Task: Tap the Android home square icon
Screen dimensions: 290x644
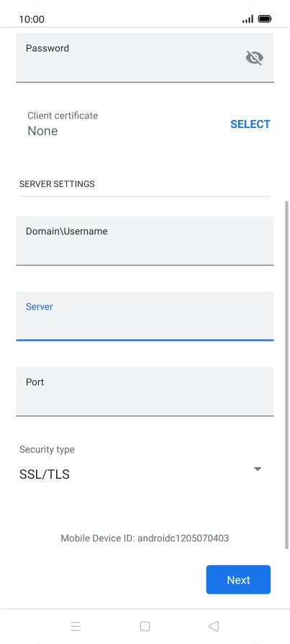Action: 145,626
